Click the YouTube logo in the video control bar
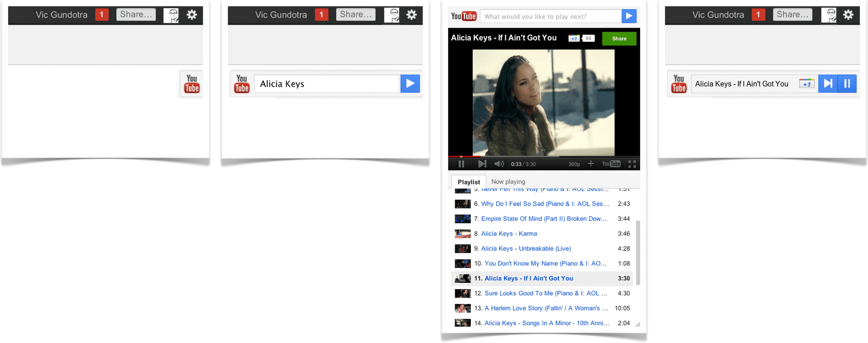The image size is (868, 343). pos(611,164)
